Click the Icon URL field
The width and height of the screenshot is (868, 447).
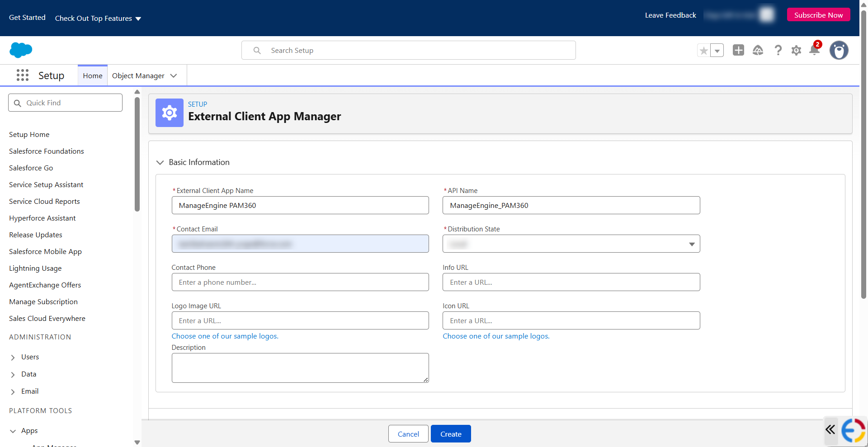(571, 320)
